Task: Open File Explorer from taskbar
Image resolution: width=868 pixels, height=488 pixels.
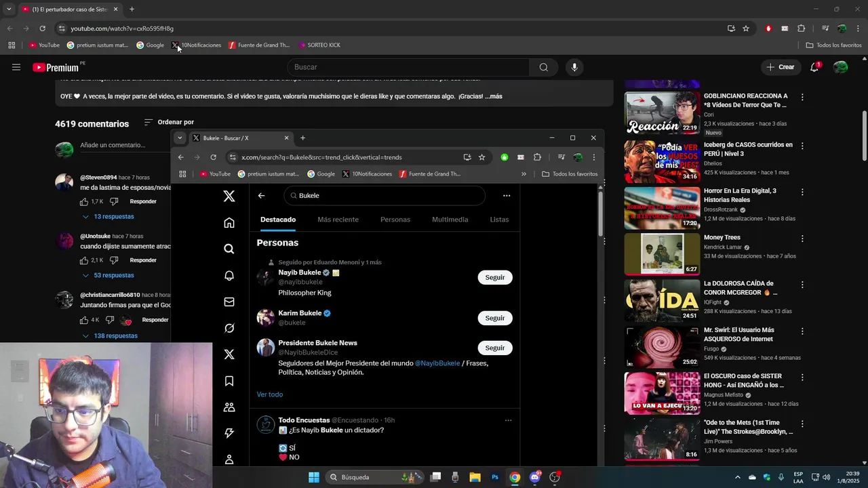Action: 475,477
